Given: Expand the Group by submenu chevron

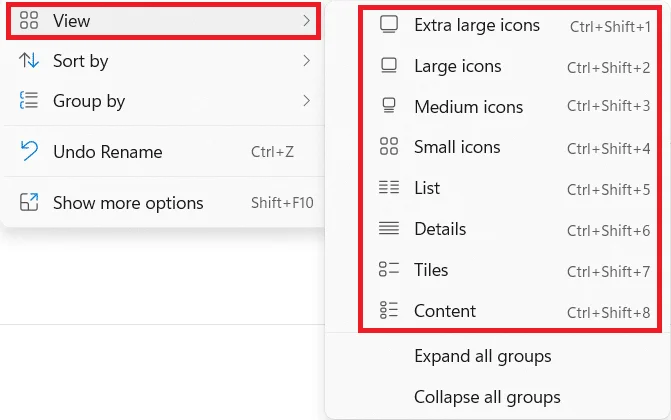Looking at the screenshot, I should 306,101.
